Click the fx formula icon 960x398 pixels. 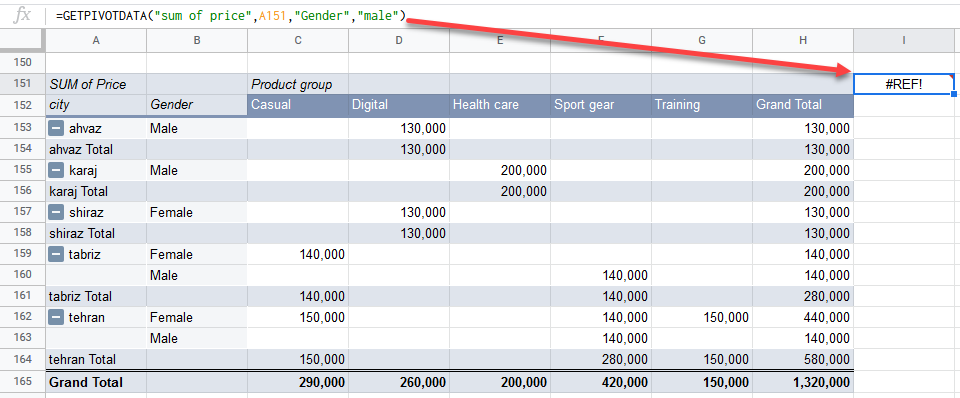[x=22, y=15]
